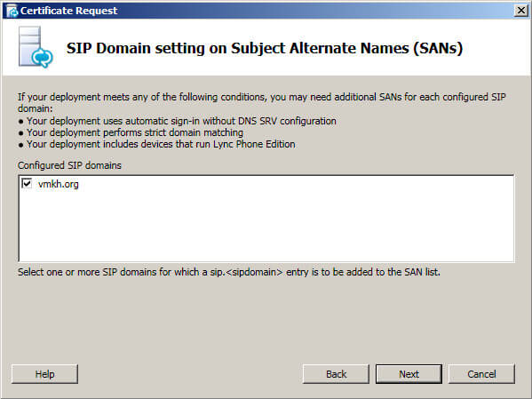532x399 pixels.
Task: Click the 'Select one or more SIP domains' hint text
Action: tap(229, 272)
